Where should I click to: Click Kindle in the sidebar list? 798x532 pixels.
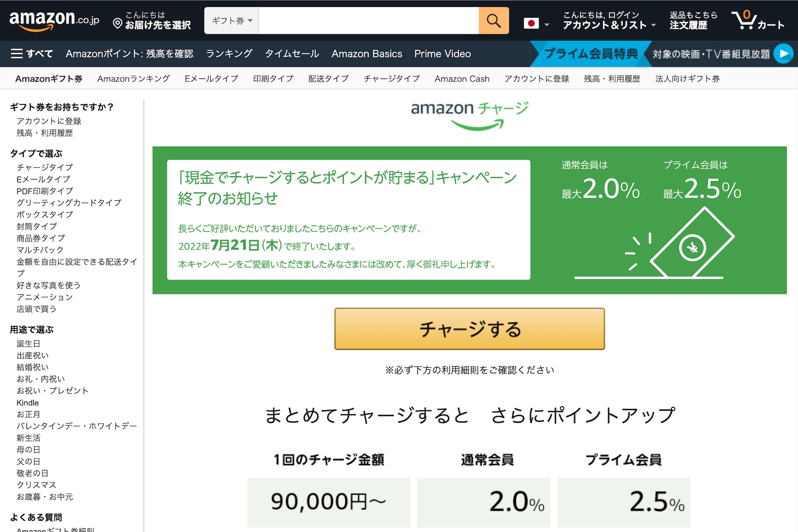click(27, 402)
